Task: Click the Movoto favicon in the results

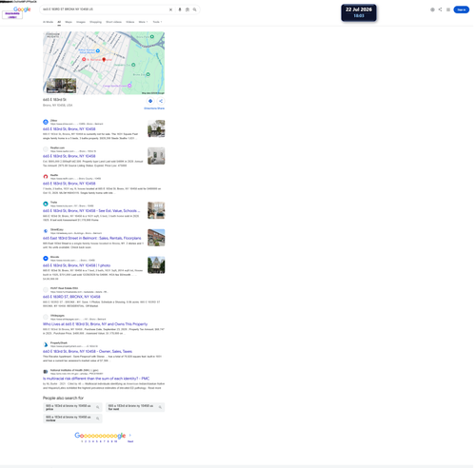Action: [46, 259]
